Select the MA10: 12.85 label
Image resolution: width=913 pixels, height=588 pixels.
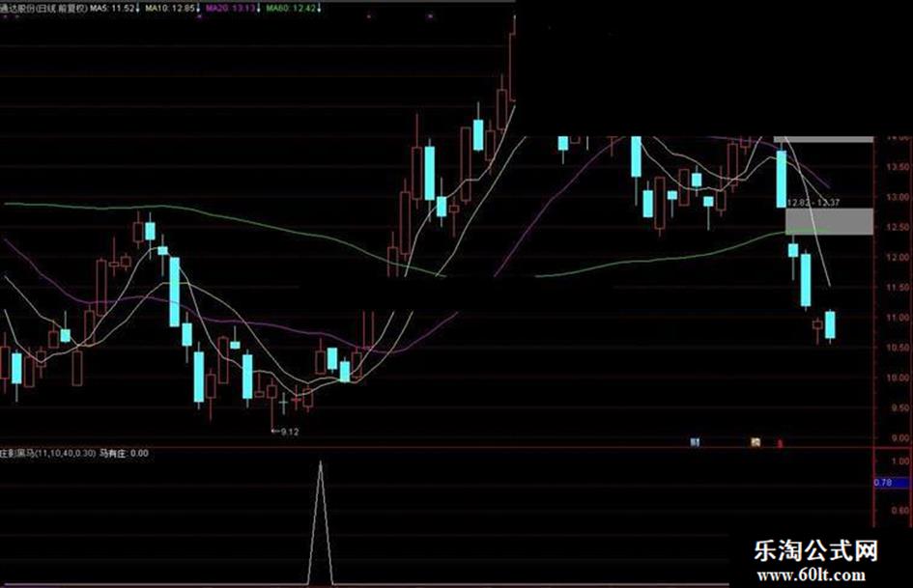coord(171,8)
